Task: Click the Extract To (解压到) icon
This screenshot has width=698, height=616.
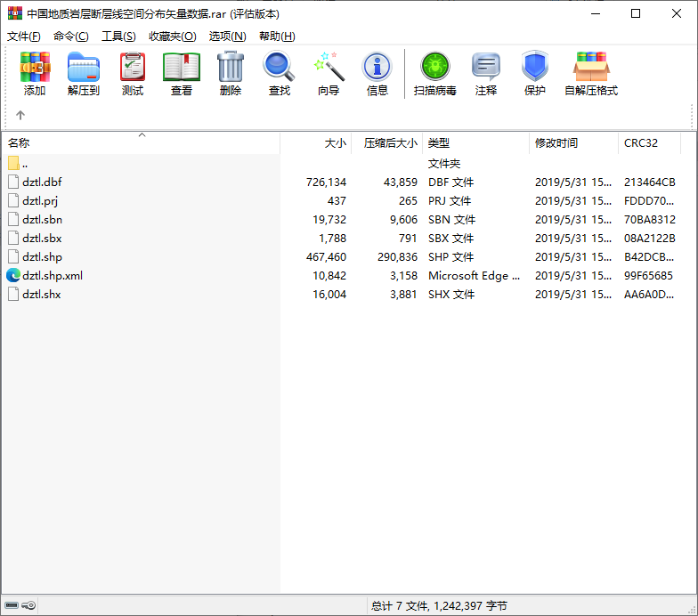Action: coord(84,67)
